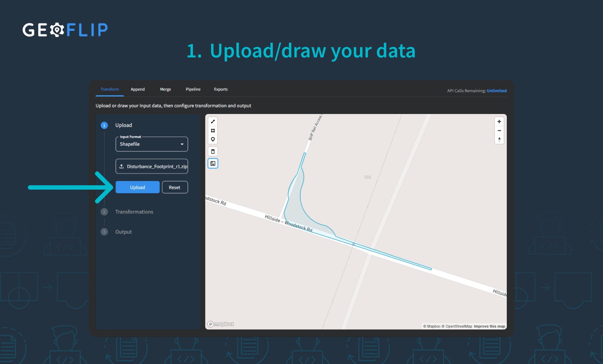Expand step 3 Output

(116, 232)
